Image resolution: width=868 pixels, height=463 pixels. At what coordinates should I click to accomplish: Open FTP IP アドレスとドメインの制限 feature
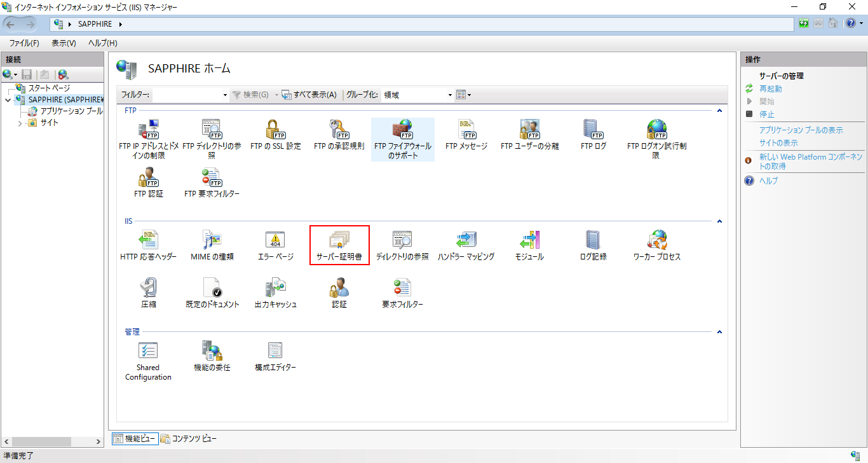(149, 140)
